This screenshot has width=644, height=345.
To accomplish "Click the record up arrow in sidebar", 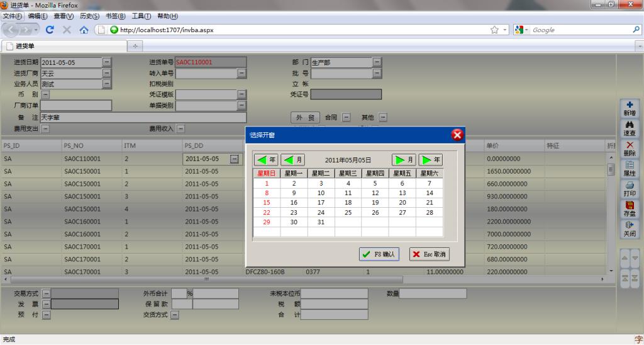I will 625,258.
